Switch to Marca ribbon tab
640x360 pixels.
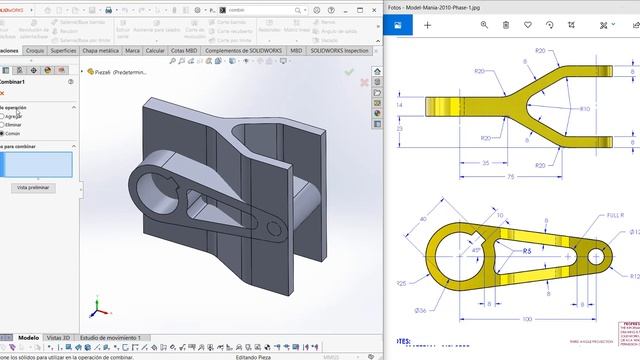coord(132,51)
